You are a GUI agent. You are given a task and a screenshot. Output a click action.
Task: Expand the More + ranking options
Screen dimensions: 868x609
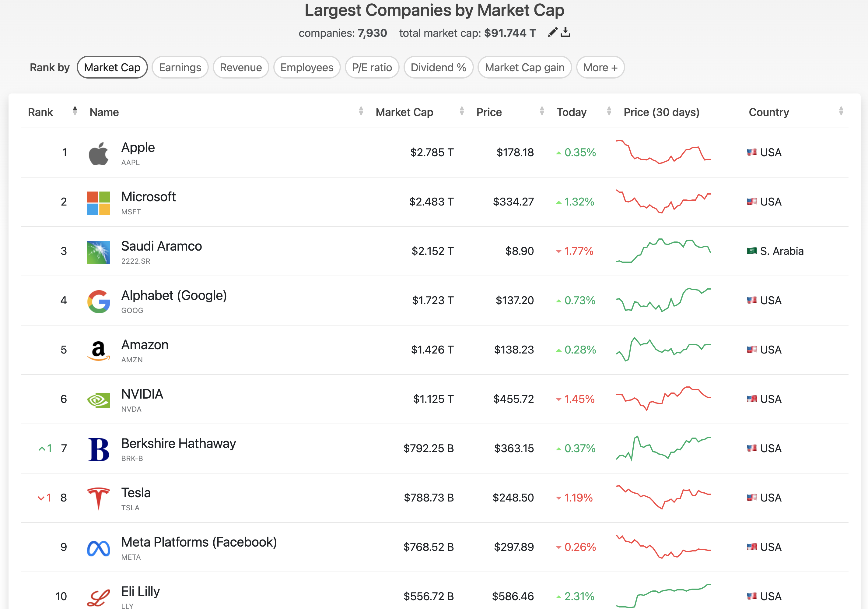(600, 67)
